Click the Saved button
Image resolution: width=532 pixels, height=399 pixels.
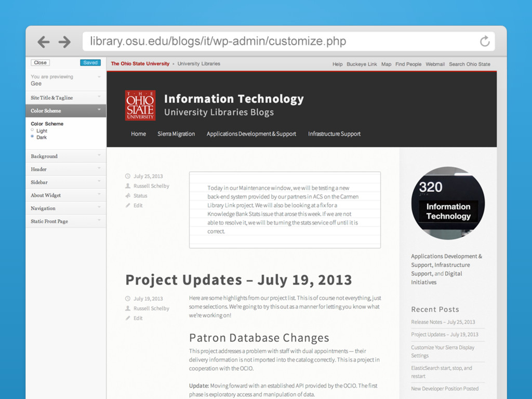(90, 62)
